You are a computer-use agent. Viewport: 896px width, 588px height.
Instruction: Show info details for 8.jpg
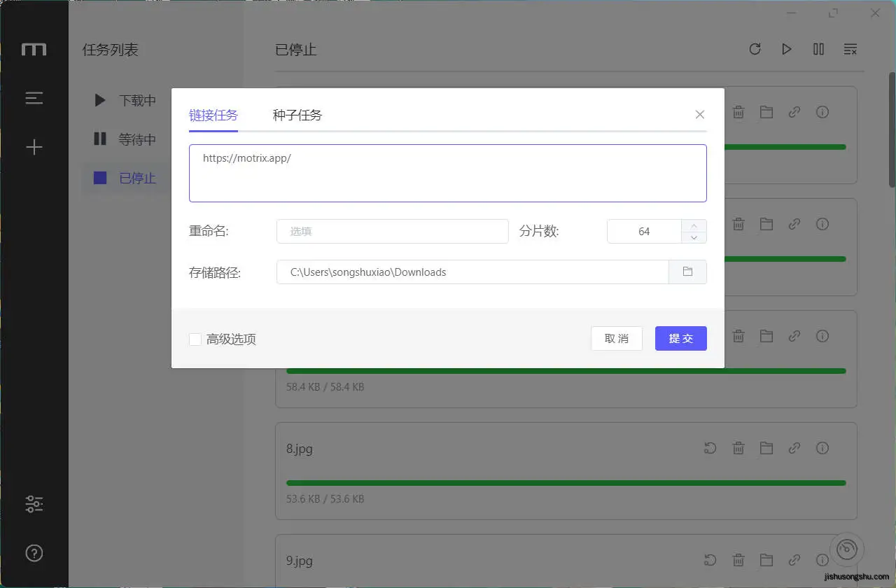tap(822, 448)
